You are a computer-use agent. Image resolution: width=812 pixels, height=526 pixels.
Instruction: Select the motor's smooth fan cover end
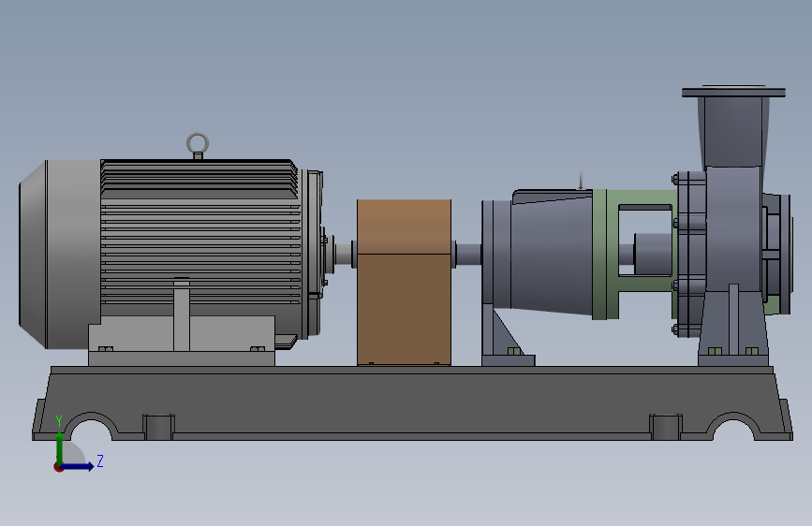(60, 254)
